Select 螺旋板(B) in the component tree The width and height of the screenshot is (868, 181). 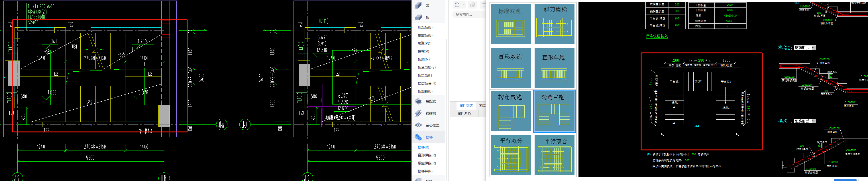425,35
